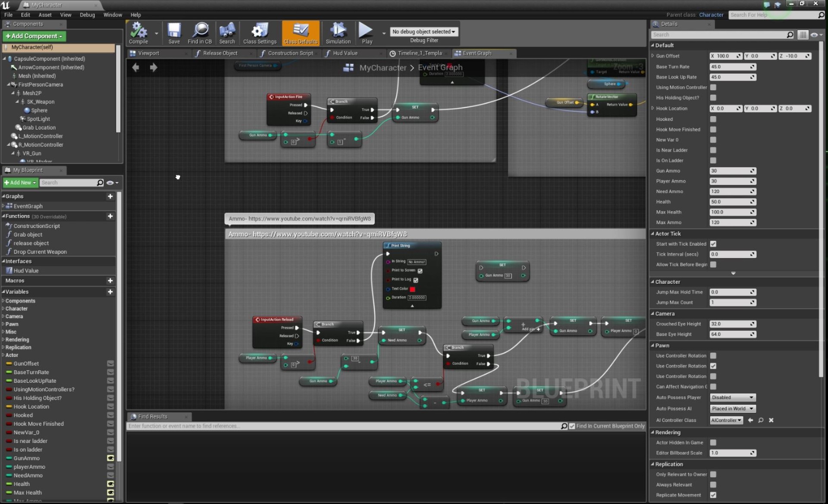The width and height of the screenshot is (828, 504).
Task: Open the No debug object selected dropdown
Action: point(423,31)
